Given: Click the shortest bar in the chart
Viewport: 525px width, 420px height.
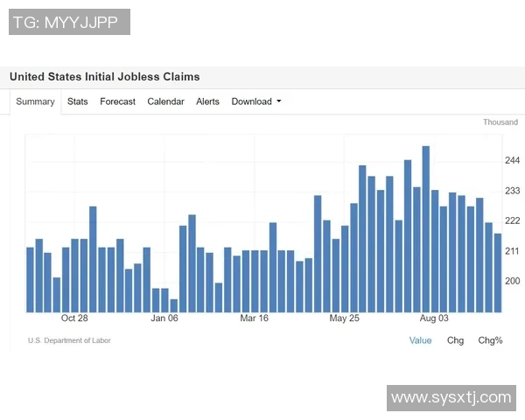Looking at the screenshot, I should tap(173, 305).
